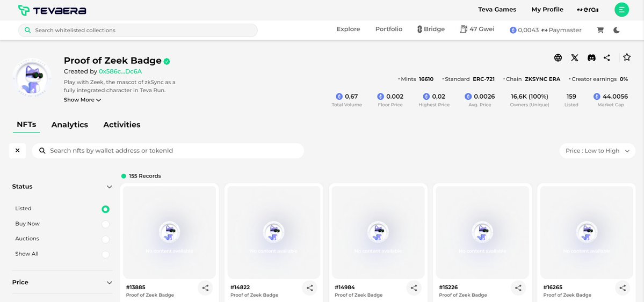Switch to the NFTs tab

click(26, 124)
